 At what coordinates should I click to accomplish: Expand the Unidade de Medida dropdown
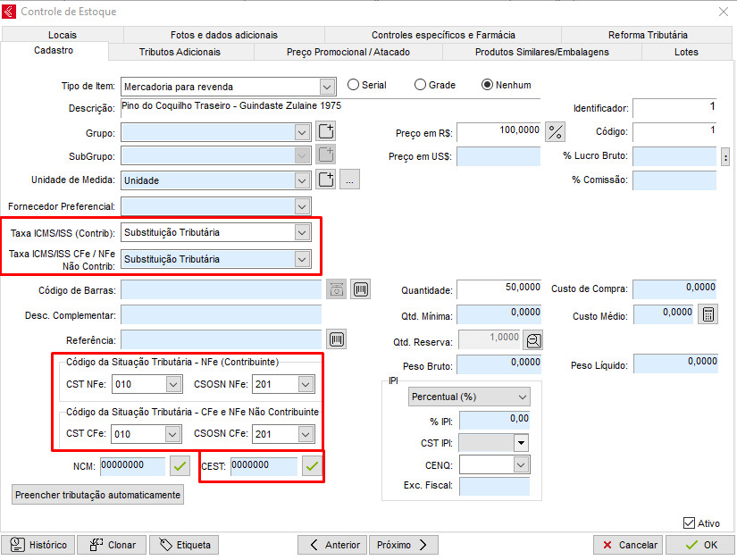[x=302, y=180]
